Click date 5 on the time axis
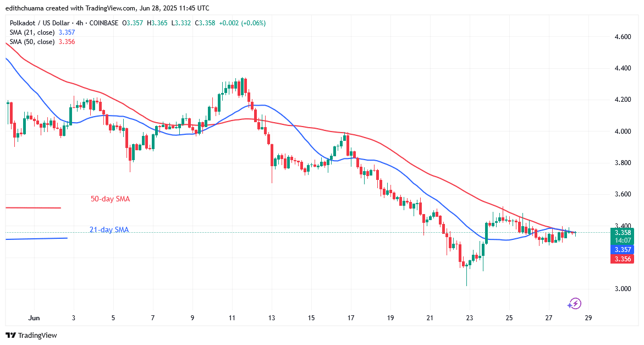The height and width of the screenshot is (345, 644). tap(113, 318)
